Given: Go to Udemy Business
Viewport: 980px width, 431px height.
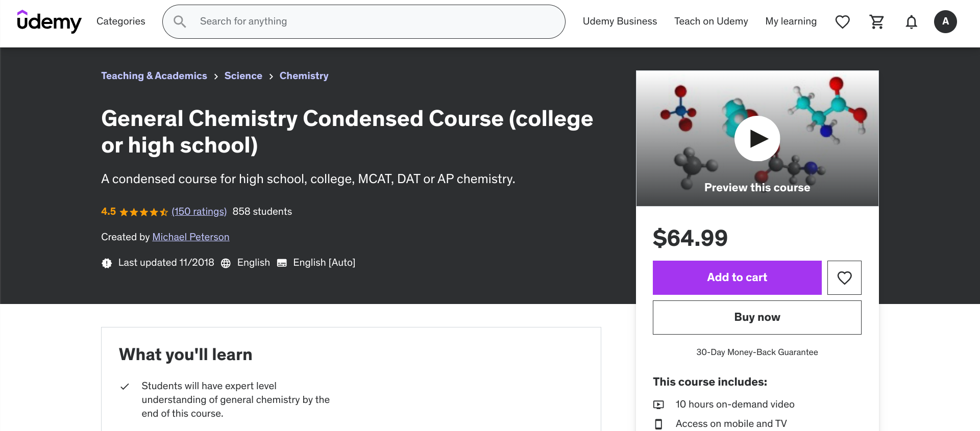Looking at the screenshot, I should [x=620, y=21].
